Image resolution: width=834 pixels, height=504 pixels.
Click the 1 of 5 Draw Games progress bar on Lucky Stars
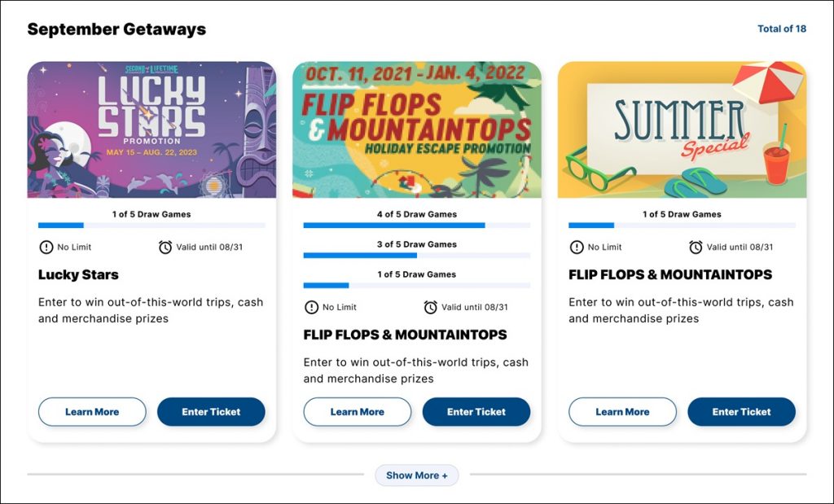coord(151,225)
